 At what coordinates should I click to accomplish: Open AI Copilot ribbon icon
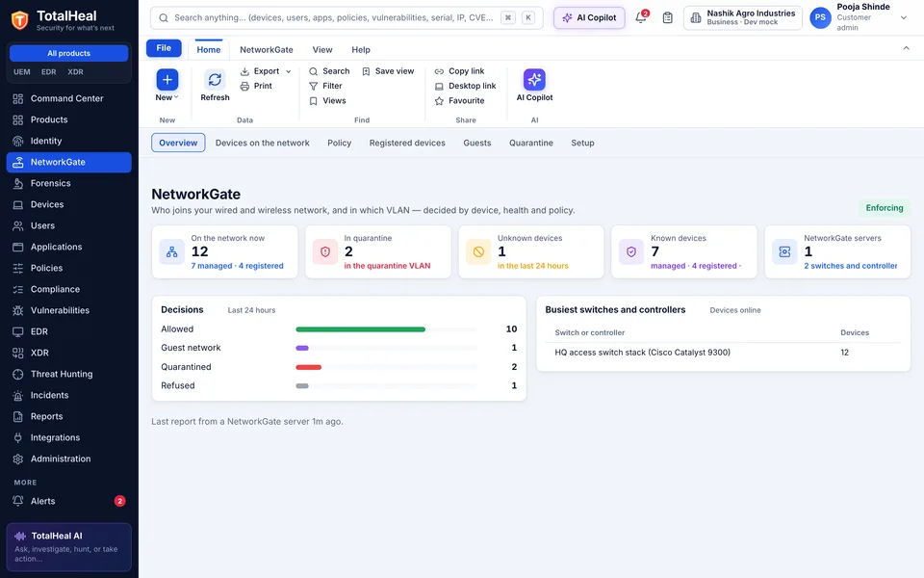[534, 80]
